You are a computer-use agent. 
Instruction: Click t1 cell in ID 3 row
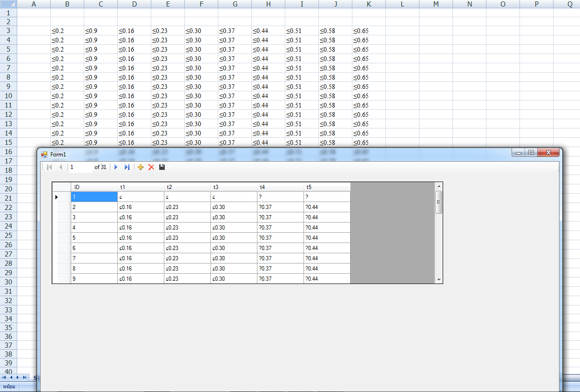pos(141,217)
